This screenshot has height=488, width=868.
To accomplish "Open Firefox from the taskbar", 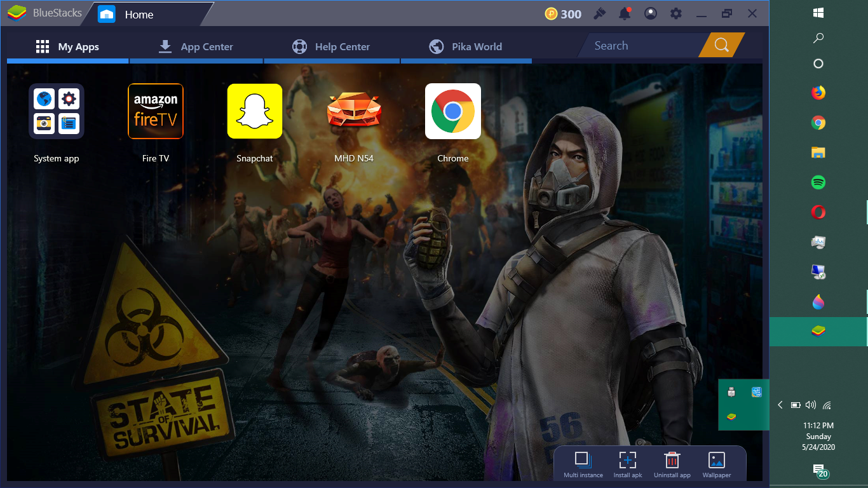I will [x=818, y=93].
